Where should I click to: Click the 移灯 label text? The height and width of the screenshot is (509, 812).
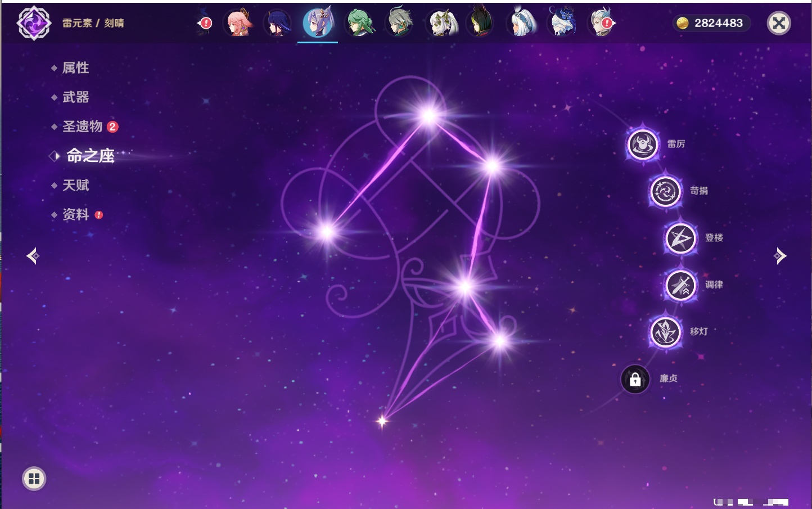[699, 332]
